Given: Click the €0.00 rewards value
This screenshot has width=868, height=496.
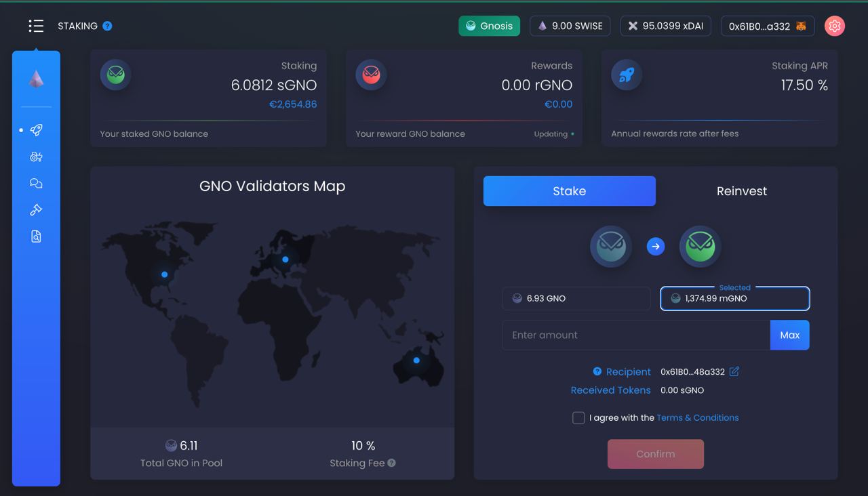Looking at the screenshot, I should (559, 104).
